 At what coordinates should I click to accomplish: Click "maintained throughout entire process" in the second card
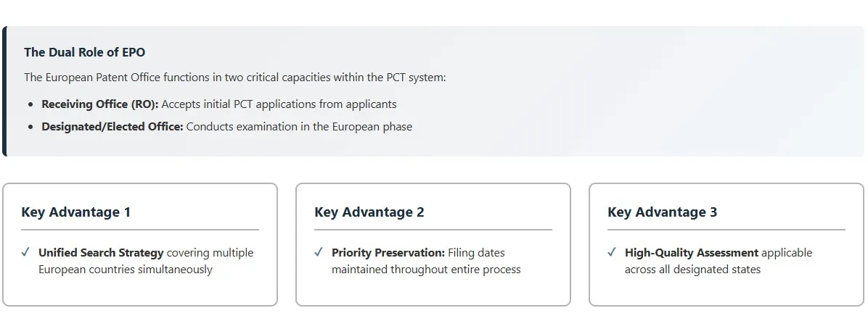point(426,270)
